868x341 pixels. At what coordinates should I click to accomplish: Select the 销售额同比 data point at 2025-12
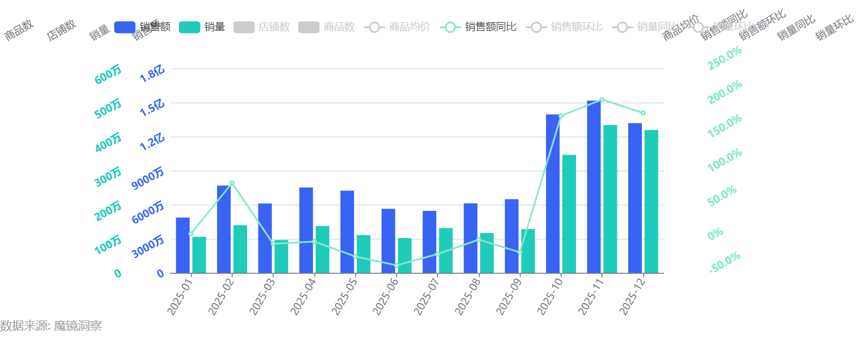(642, 113)
